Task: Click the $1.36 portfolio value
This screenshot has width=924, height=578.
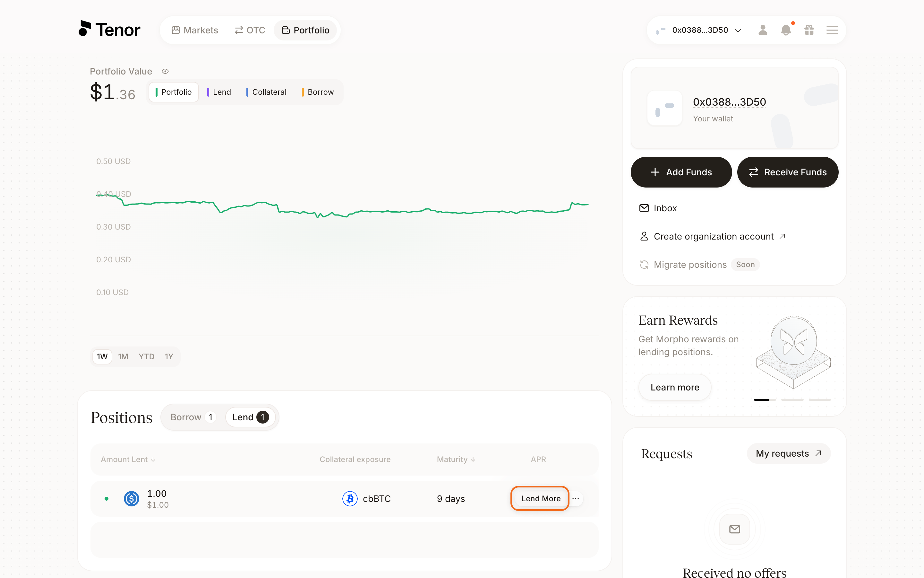Action: pos(113,92)
